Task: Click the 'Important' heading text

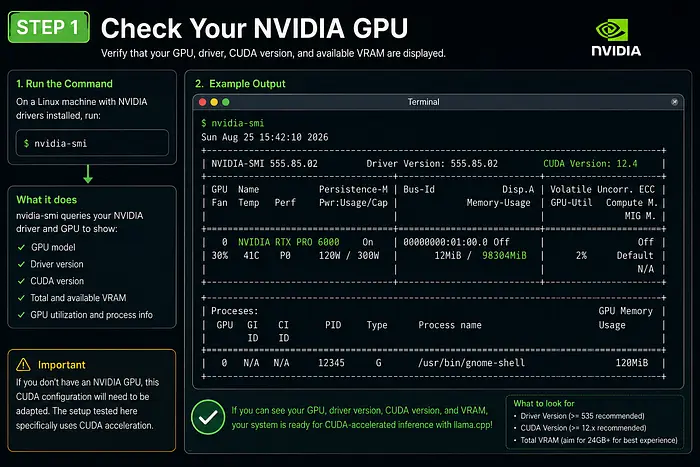Action: pyautogui.click(x=62, y=365)
